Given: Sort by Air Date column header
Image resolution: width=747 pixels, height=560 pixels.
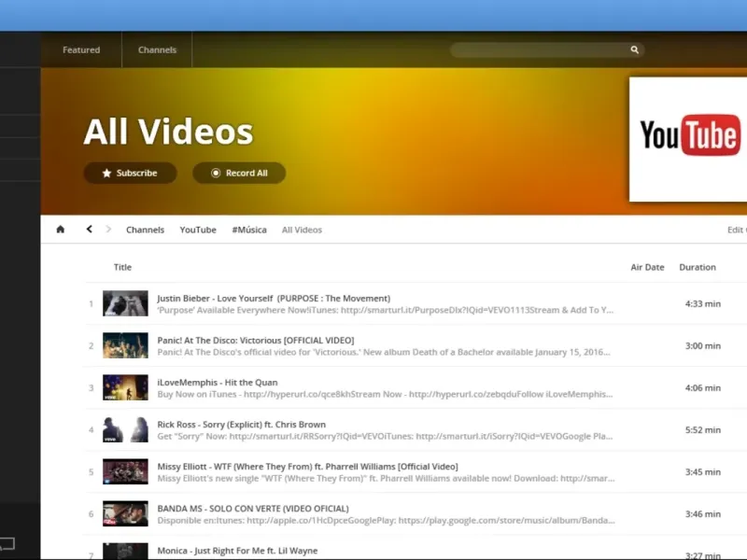Looking at the screenshot, I should tap(647, 267).
